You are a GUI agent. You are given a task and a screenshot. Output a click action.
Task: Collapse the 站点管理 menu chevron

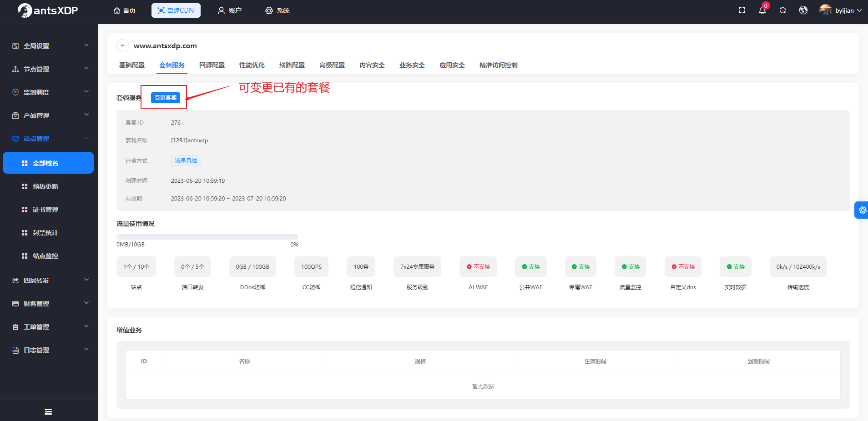pyautogui.click(x=86, y=138)
